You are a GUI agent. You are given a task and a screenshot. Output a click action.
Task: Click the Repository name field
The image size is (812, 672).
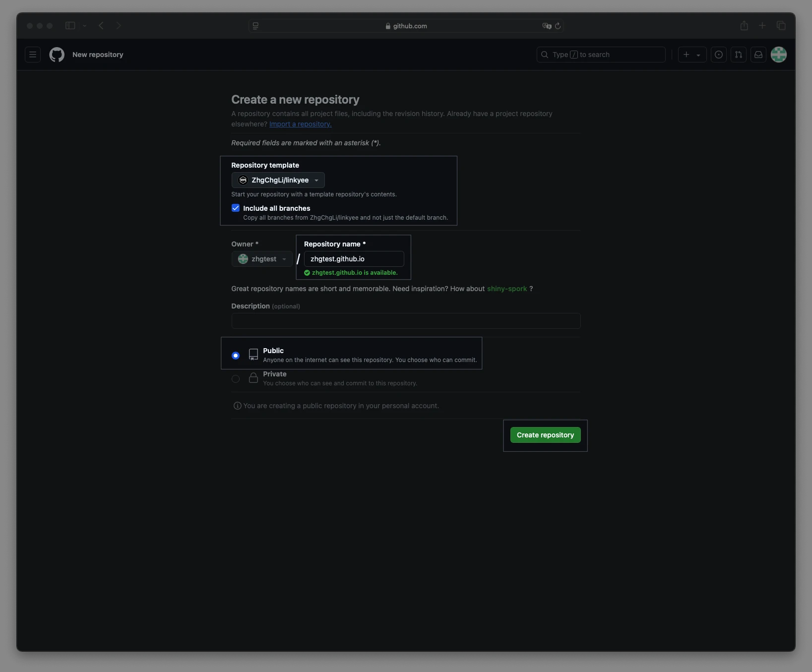click(354, 259)
